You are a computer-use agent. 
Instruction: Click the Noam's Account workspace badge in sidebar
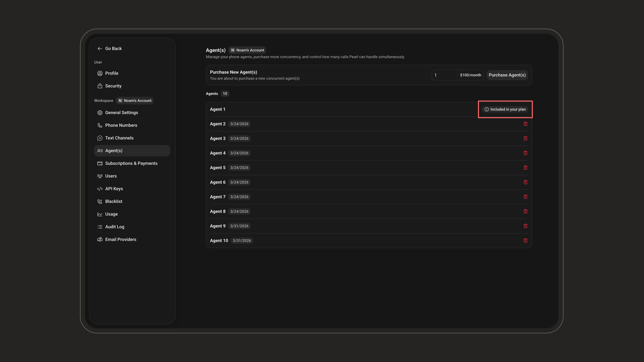134,101
